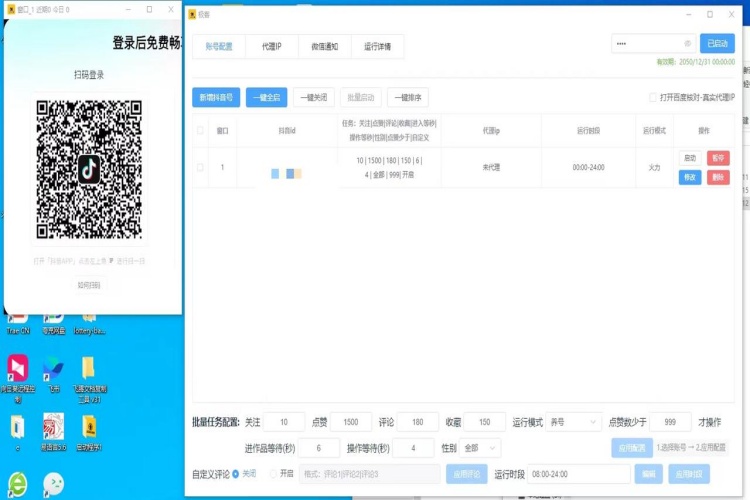Switch to the 运行详情 tab
Screen dimensions: 750x500
(377, 46)
